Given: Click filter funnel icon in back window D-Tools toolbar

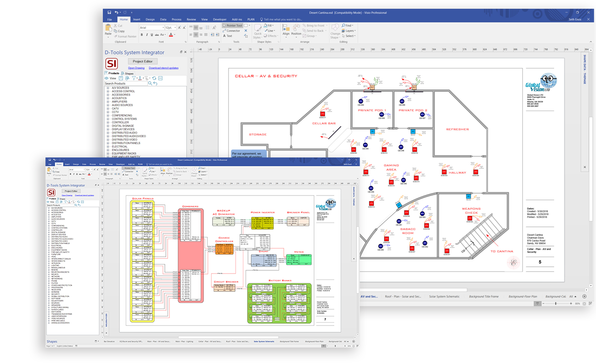Looking at the screenshot, I should (x=134, y=78).
